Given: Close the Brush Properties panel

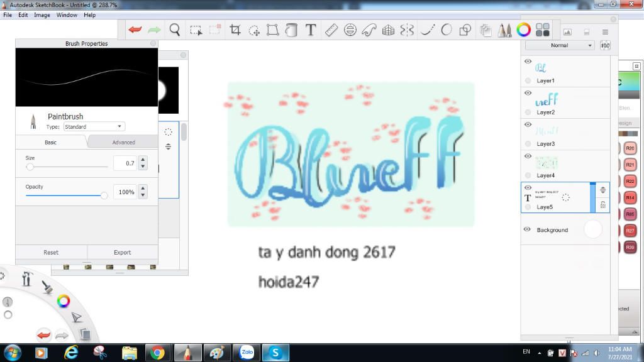Looking at the screenshot, I should pyautogui.click(x=153, y=43).
